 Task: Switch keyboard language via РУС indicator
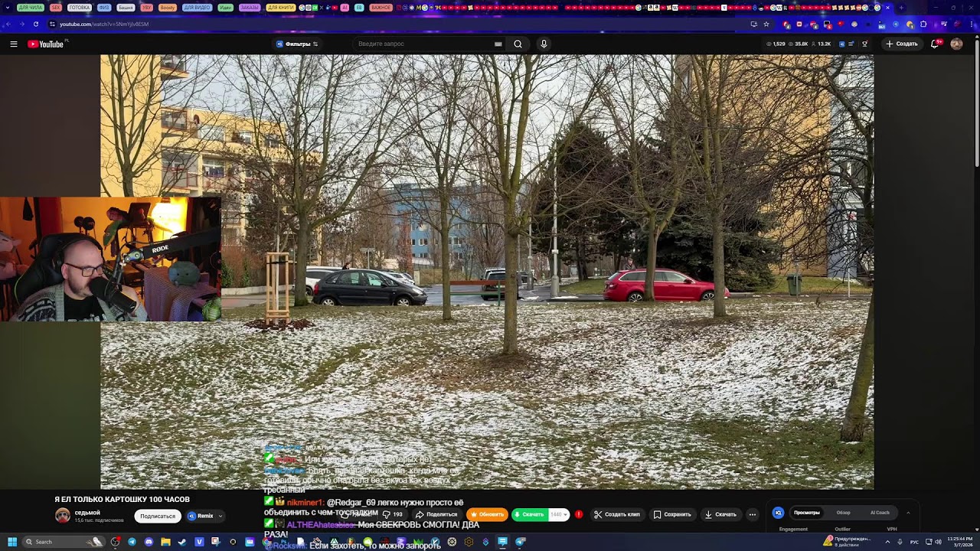[914, 542]
